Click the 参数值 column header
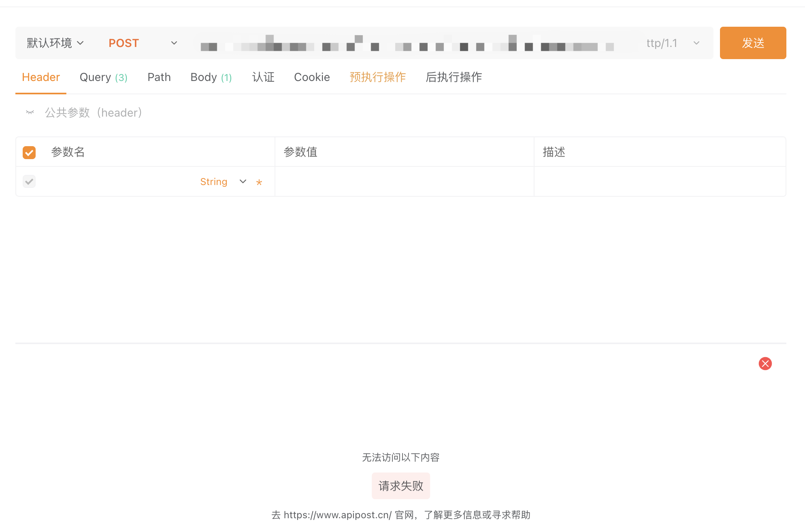 [300, 152]
